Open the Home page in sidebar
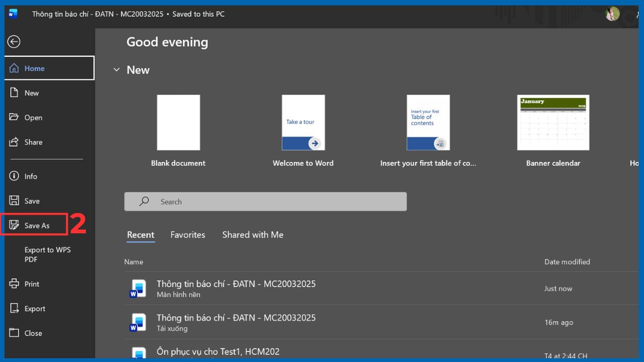Screen dimensions: 644x362 34,69
